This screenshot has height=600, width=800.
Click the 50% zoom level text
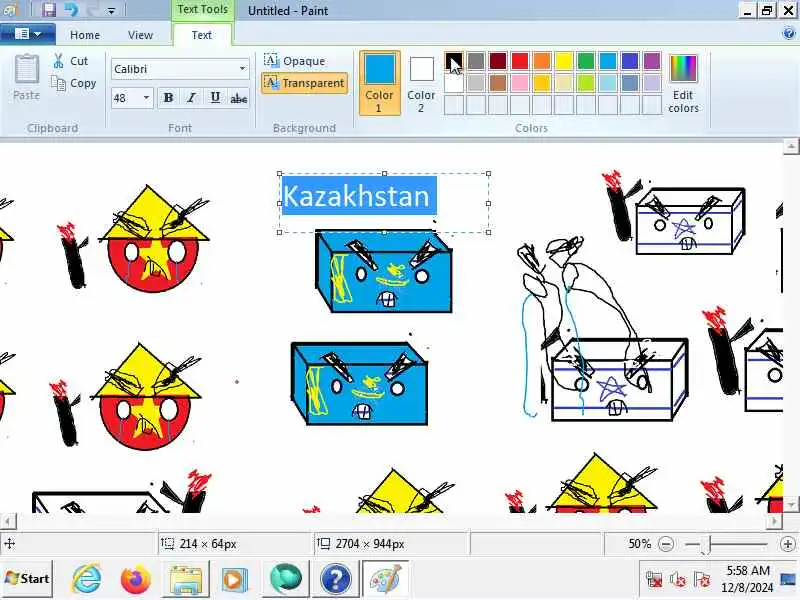(x=639, y=544)
